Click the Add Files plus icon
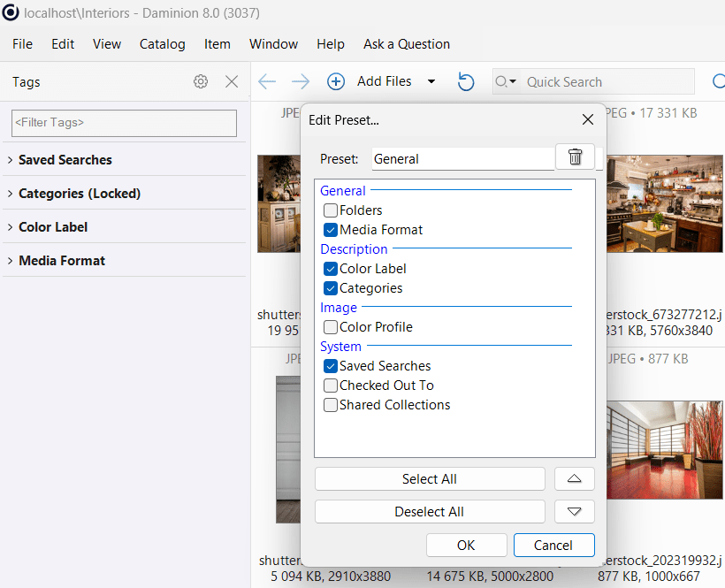725x588 pixels. pyautogui.click(x=336, y=81)
